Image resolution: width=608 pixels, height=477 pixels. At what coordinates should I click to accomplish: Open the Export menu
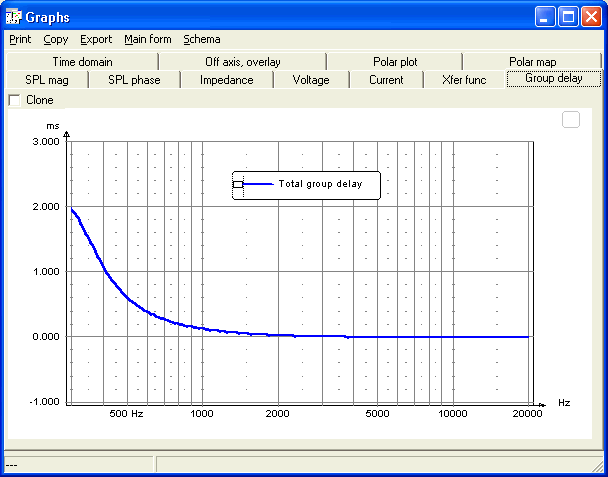point(96,39)
